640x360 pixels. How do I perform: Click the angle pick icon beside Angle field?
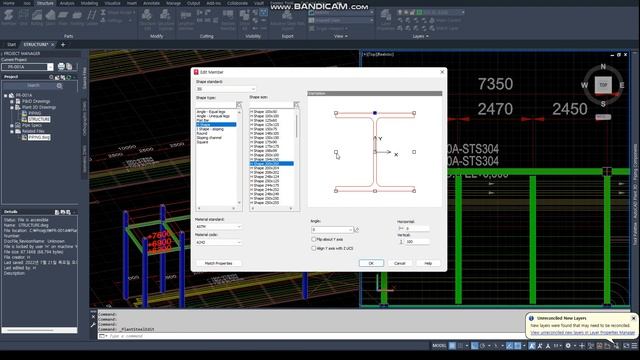(356, 230)
